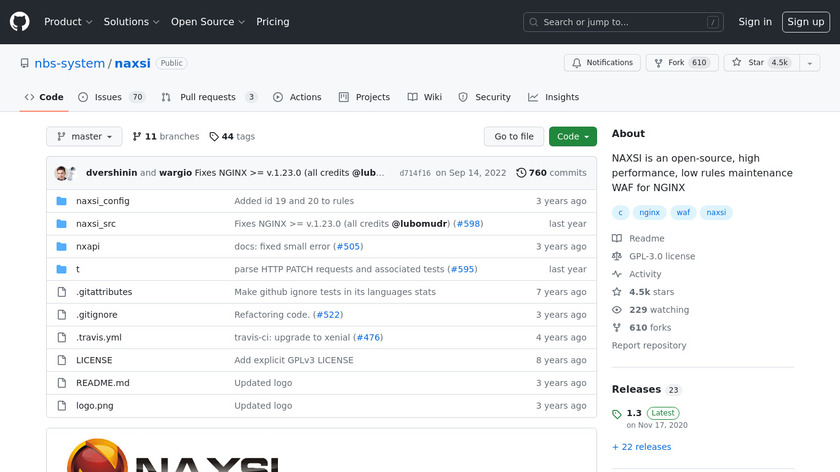
Task: Click the Sign up button
Action: (x=806, y=22)
